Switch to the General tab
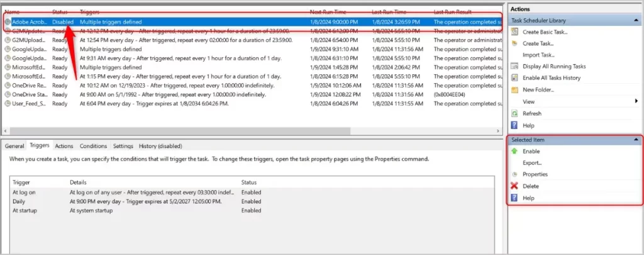Screen dimensions: 644x255 [14, 146]
